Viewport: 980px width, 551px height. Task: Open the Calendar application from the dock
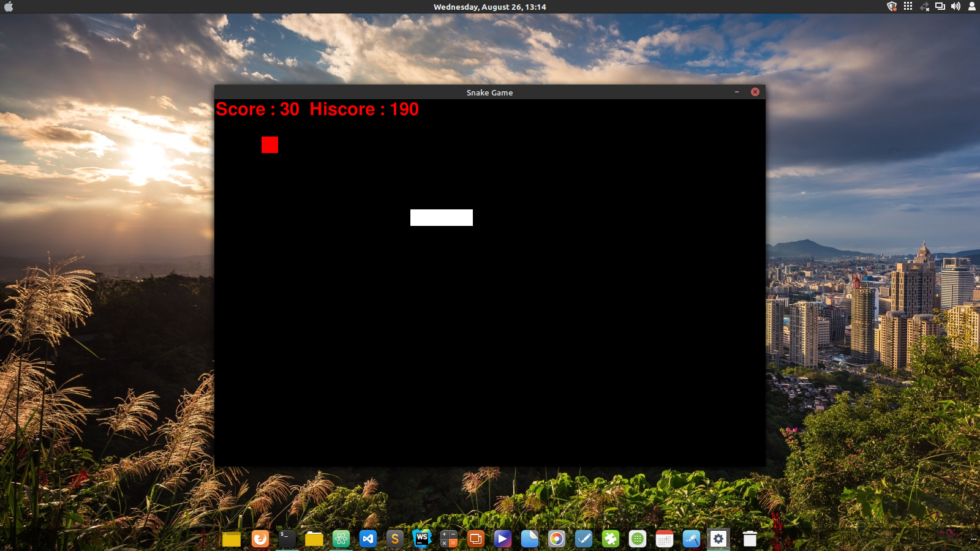[665, 539]
